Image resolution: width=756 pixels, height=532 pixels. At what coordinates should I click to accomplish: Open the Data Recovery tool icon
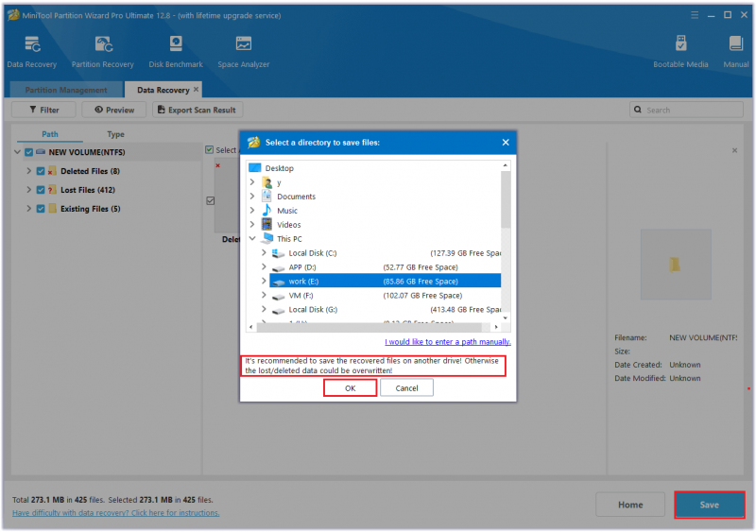click(x=32, y=44)
